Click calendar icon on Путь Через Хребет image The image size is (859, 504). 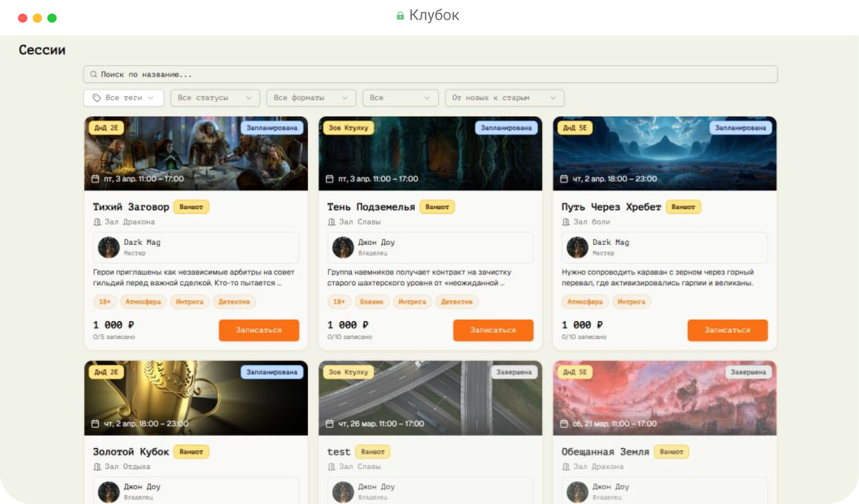click(x=564, y=179)
